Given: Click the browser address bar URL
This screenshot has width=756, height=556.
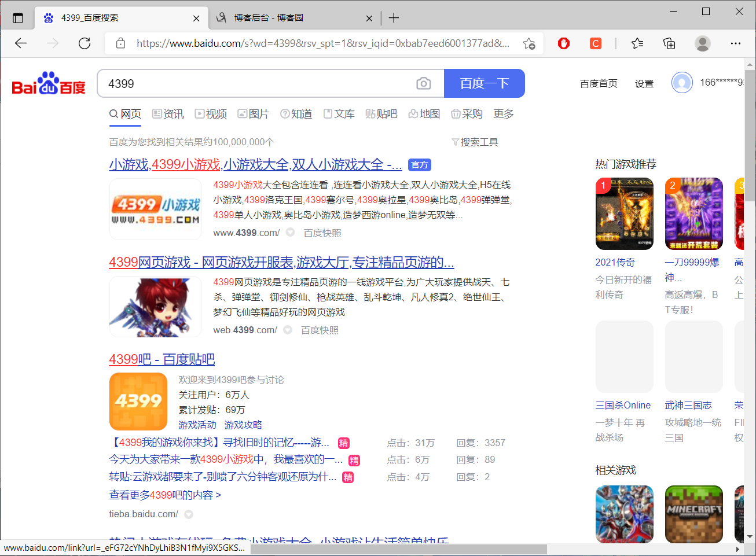Looking at the screenshot, I should tap(323, 43).
